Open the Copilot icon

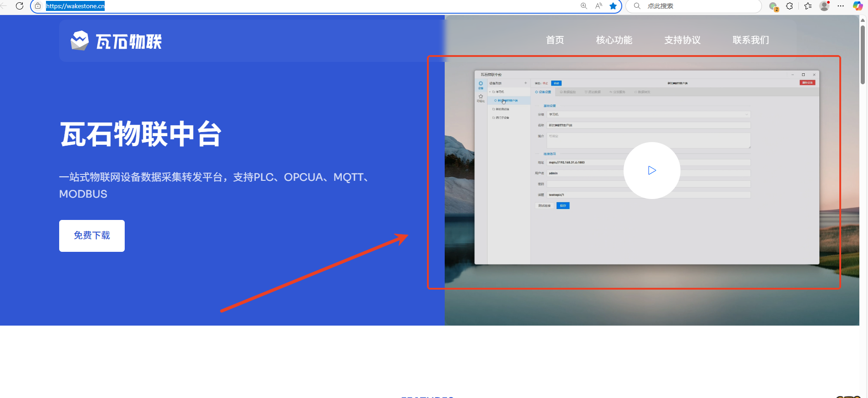858,6
